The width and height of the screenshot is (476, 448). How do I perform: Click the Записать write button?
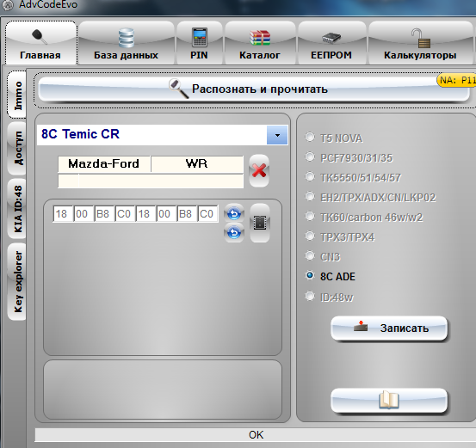[x=389, y=328]
